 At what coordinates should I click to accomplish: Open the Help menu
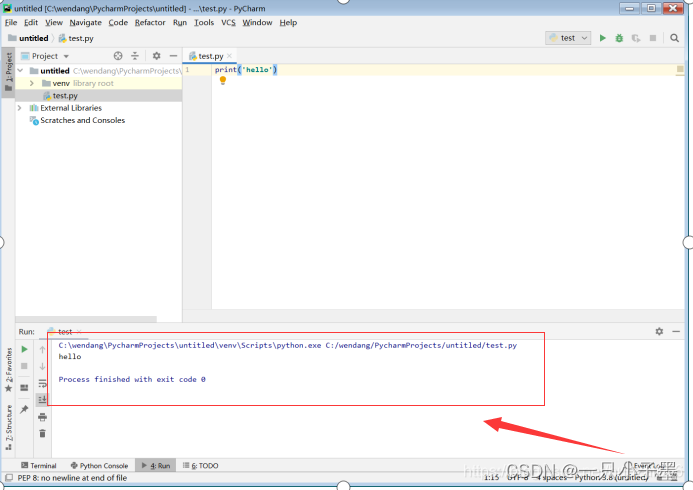pyautogui.click(x=288, y=23)
